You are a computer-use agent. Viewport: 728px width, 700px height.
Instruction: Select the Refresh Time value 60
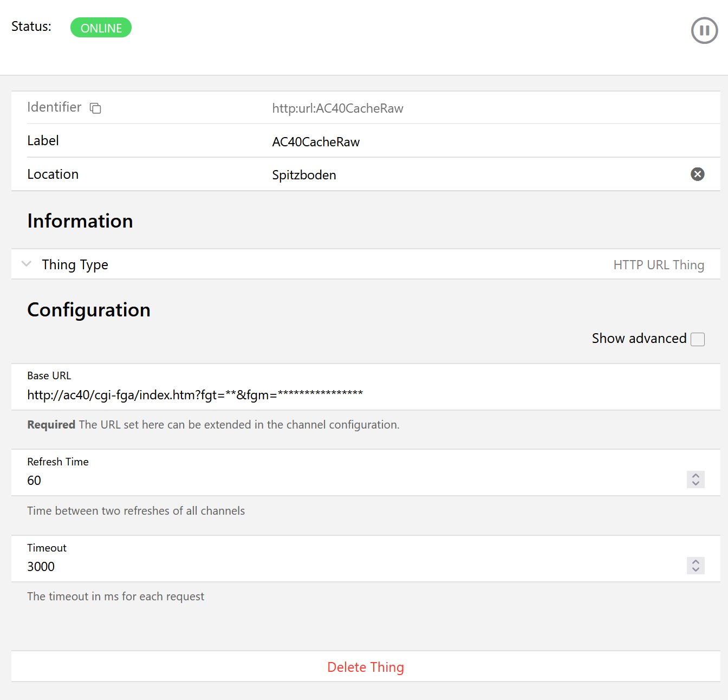tap(34, 481)
